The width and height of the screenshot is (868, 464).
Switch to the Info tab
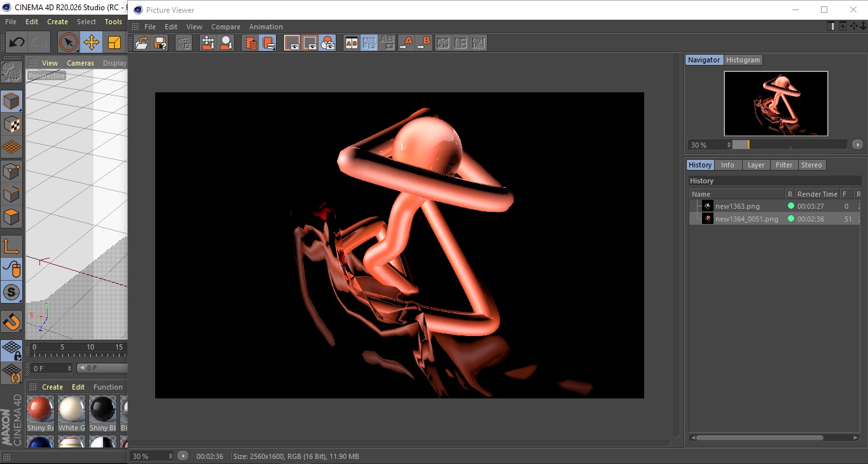[727, 165]
